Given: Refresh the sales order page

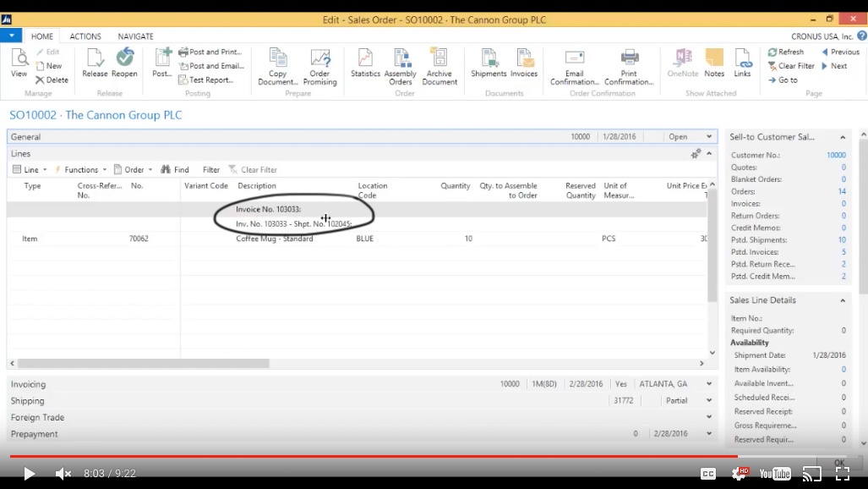Looking at the screenshot, I should 785,52.
